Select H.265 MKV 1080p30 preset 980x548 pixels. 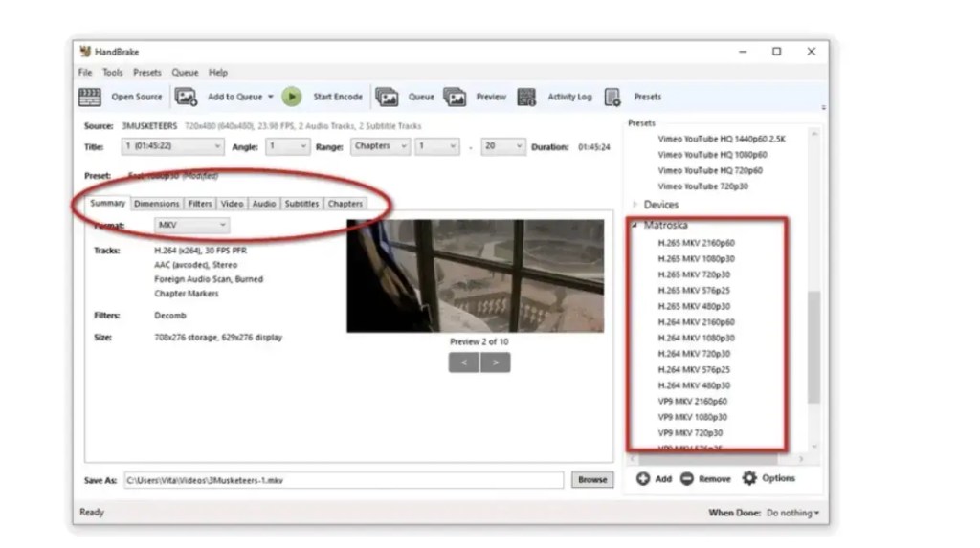pyautogui.click(x=696, y=258)
